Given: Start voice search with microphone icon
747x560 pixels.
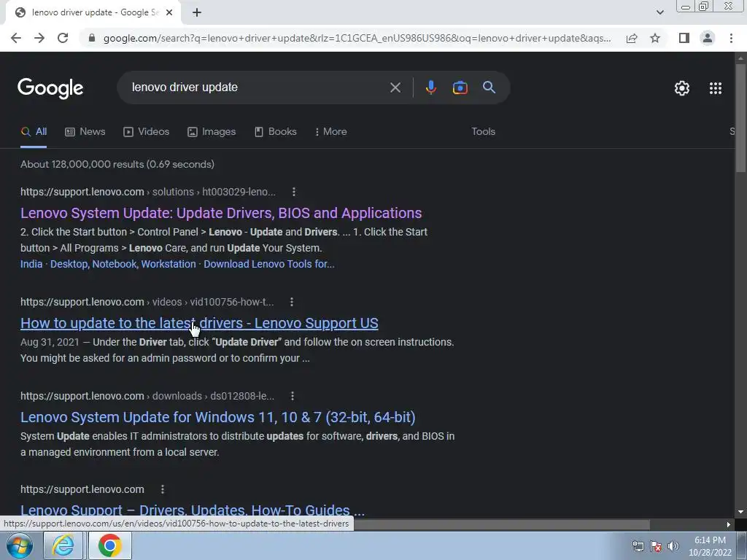Looking at the screenshot, I should [x=430, y=87].
